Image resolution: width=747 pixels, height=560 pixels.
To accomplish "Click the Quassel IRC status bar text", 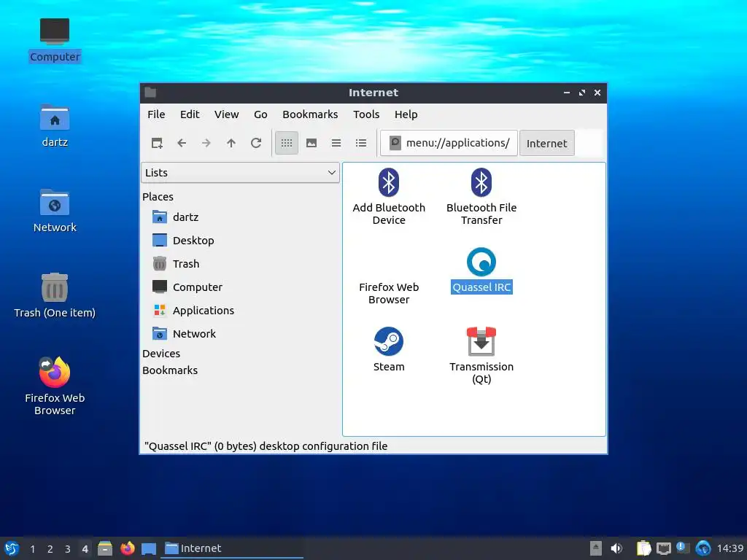I will (266, 446).
